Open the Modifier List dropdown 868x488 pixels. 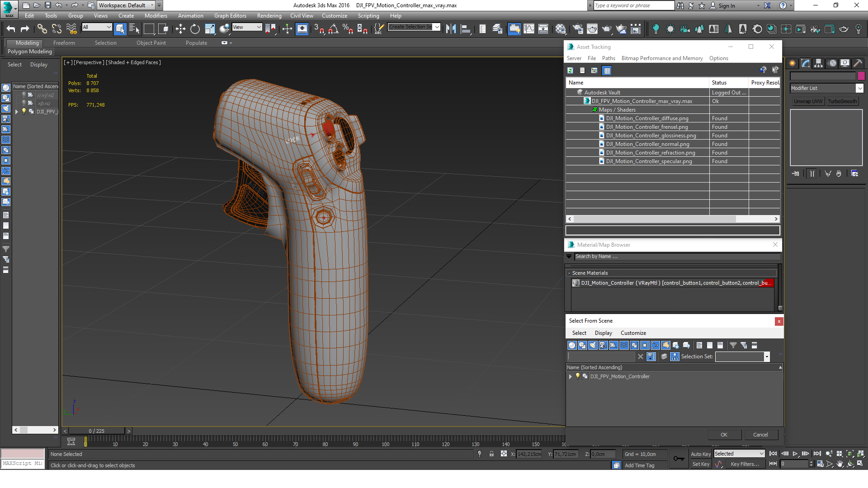(826, 88)
